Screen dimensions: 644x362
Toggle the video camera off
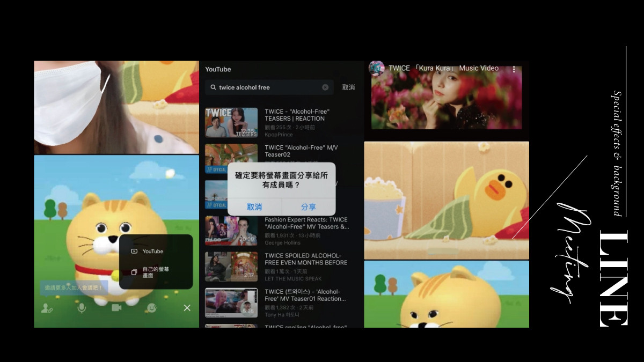116,308
